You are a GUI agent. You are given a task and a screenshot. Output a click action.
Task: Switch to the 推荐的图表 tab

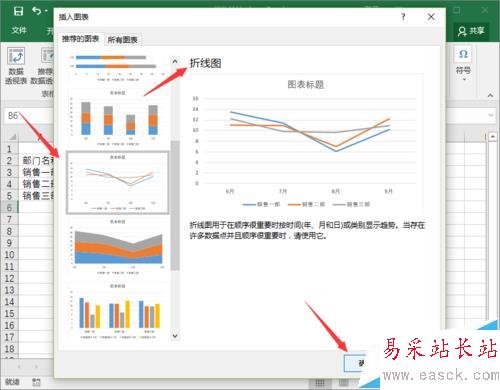point(80,39)
